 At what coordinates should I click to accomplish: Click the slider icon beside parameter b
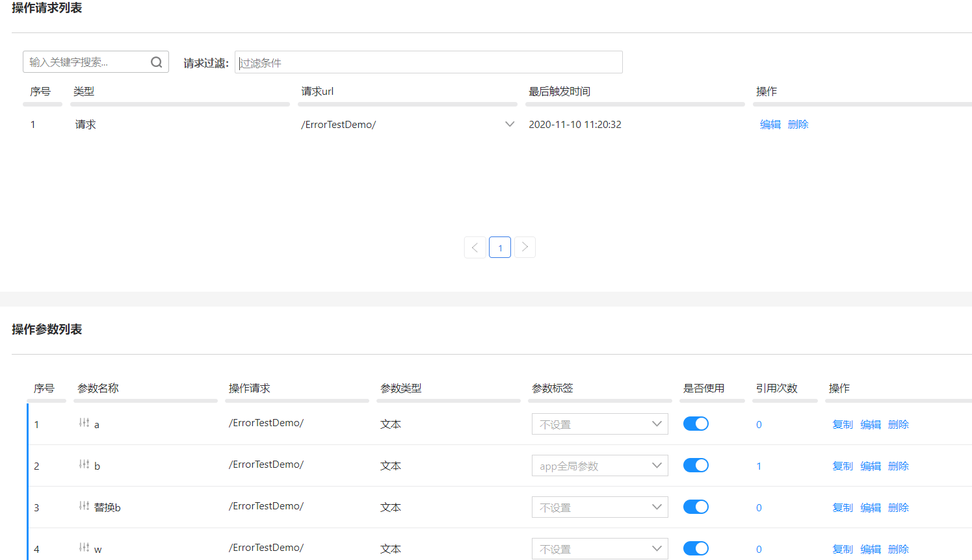pyautogui.click(x=84, y=465)
